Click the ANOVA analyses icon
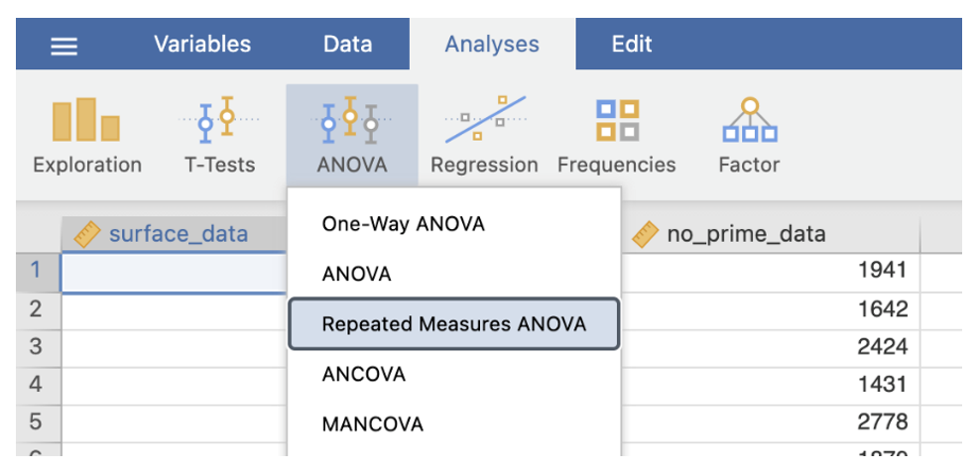Screen dimensions: 980x474 [351, 137]
